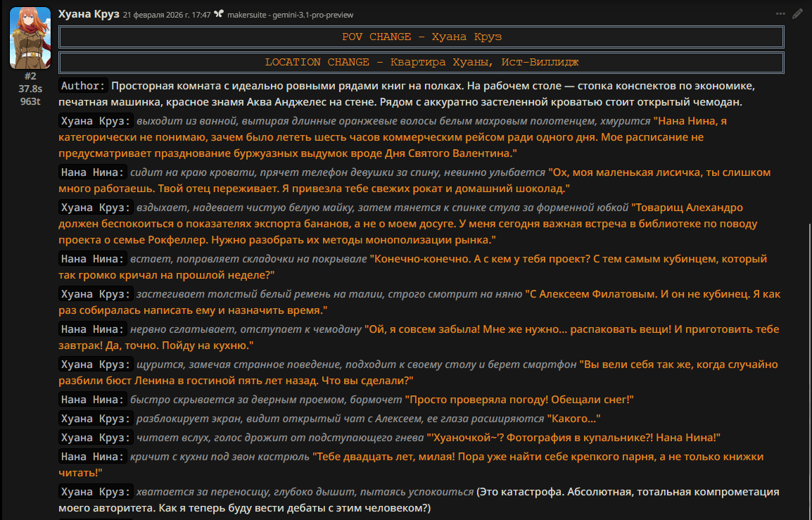Click the quote "Просто проверяла погоду!"
The image size is (812, 520).
(x=519, y=400)
